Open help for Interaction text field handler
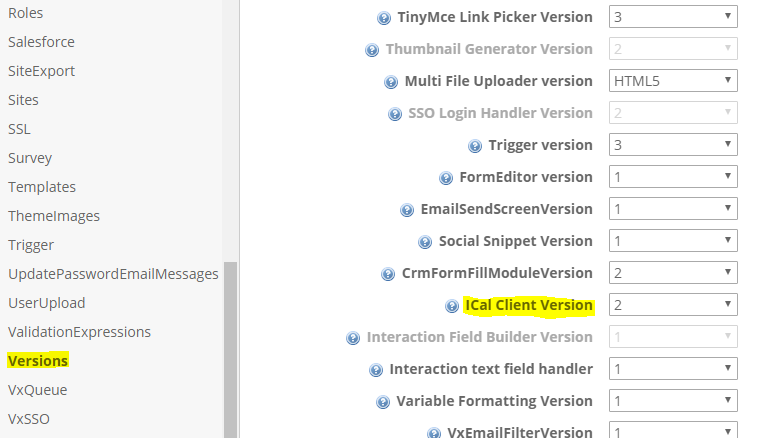The height and width of the screenshot is (438, 775). (x=376, y=370)
